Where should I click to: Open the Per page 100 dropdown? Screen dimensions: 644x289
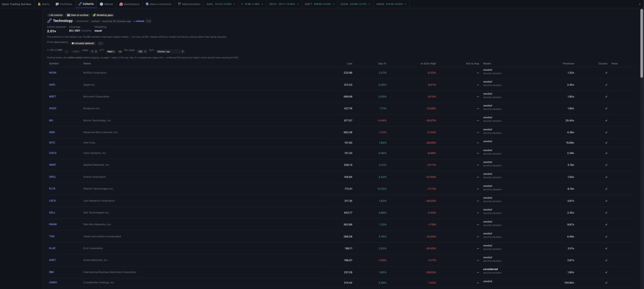pyautogui.click(x=142, y=52)
